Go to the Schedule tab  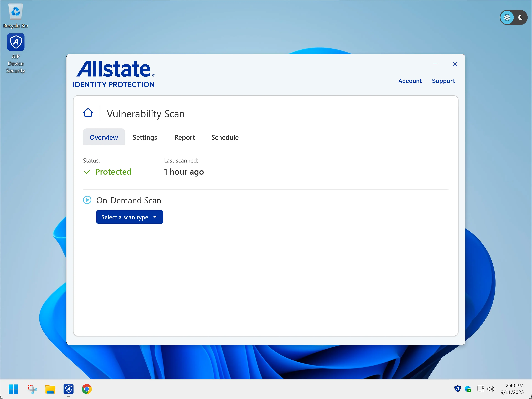(225, 137)
